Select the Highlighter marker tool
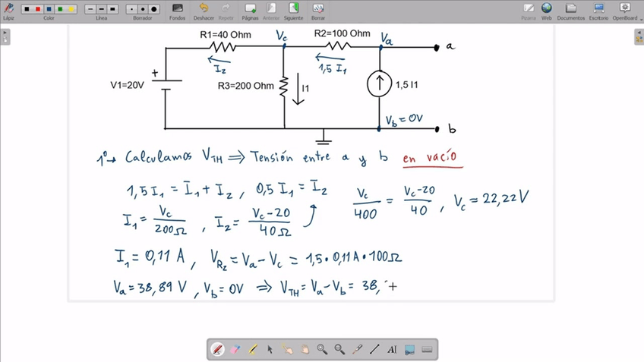 coord(253,349)
